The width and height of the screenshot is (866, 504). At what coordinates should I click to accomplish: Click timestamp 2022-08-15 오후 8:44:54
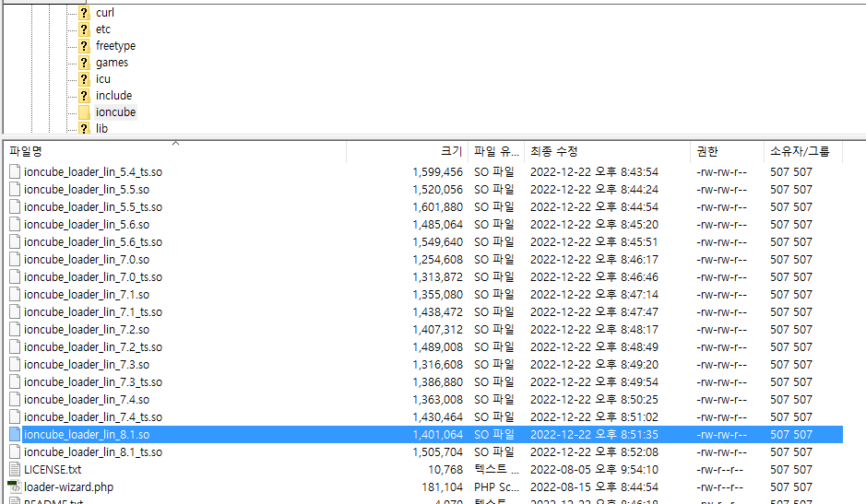click(x=594, y=487)
